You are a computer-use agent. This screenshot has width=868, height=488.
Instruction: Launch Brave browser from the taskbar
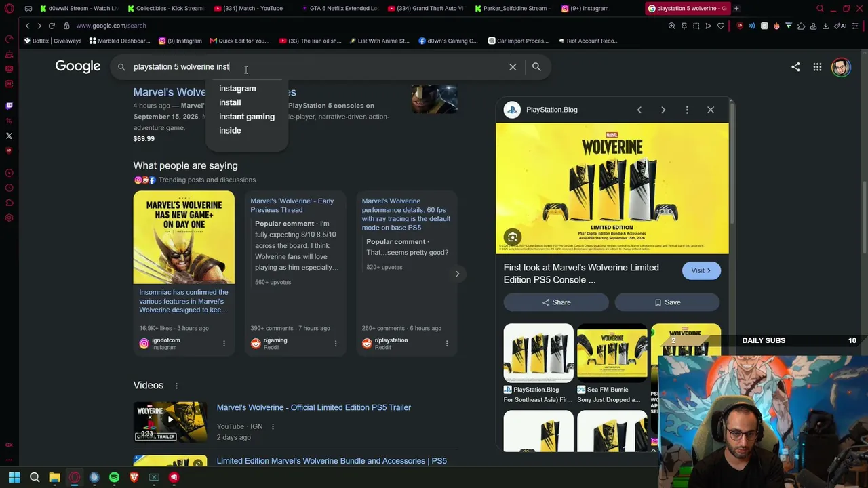tap(134, 477)
